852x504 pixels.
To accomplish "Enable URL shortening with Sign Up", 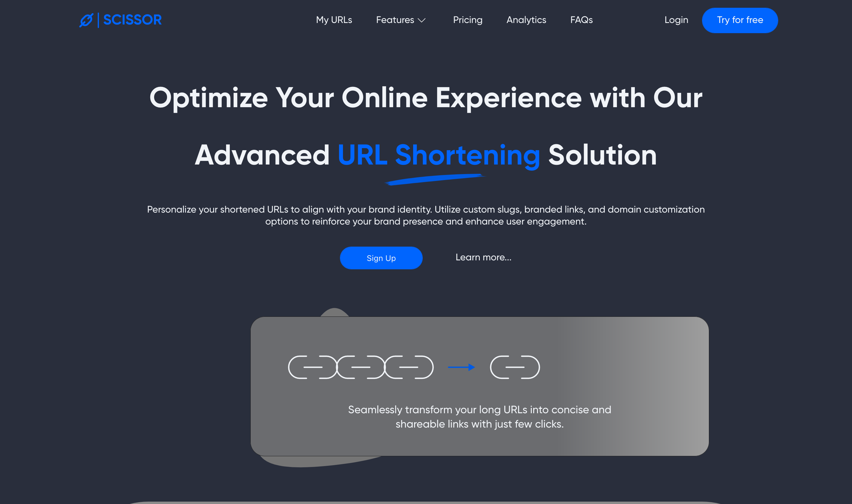I will [x=381, y=258].
